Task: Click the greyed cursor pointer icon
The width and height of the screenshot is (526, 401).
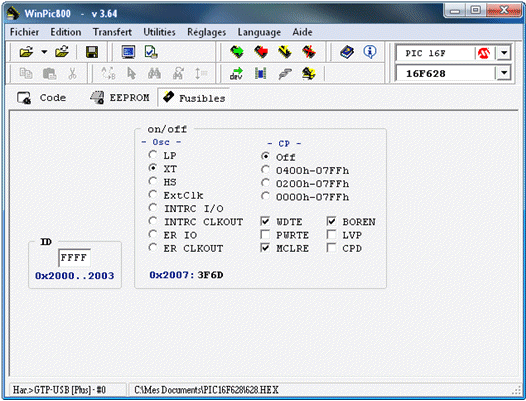Action: pos(132,73)
